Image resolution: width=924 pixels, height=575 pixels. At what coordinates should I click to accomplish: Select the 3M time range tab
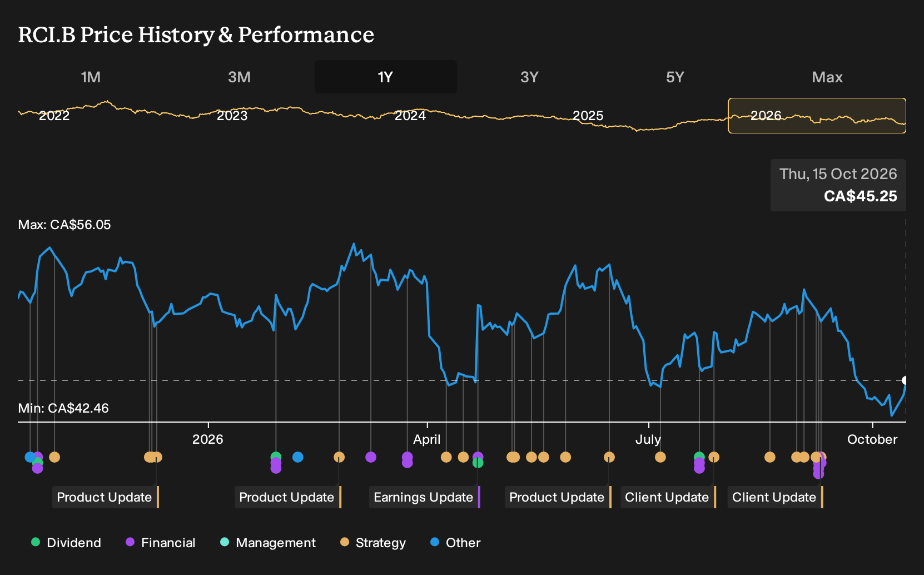[x=239, y=77]
